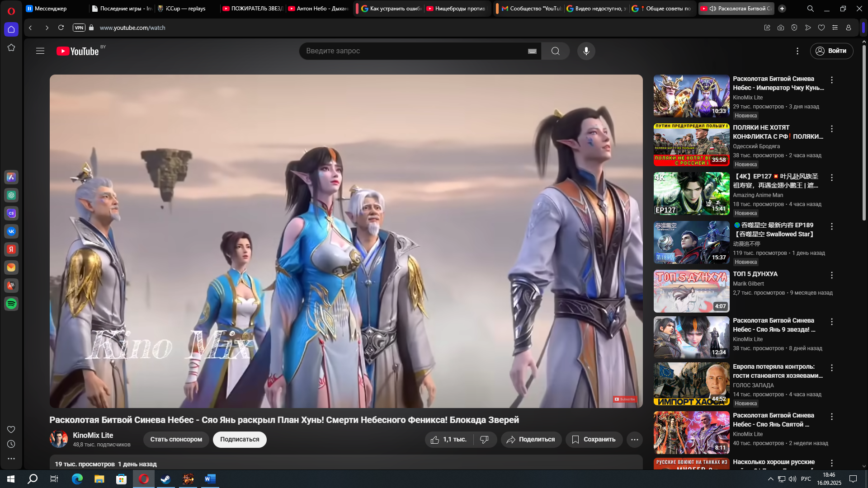The image size is (868, 488).
Task: Click the Стать спонсором button
Action: pyautogui.click(x=176, y=440)
